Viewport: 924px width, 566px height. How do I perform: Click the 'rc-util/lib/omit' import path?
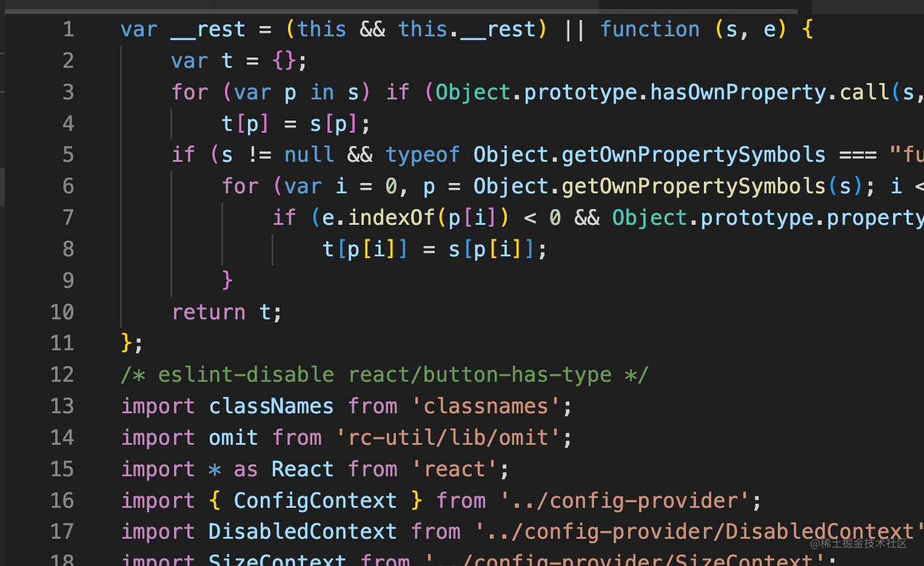[x=449, y=438]
